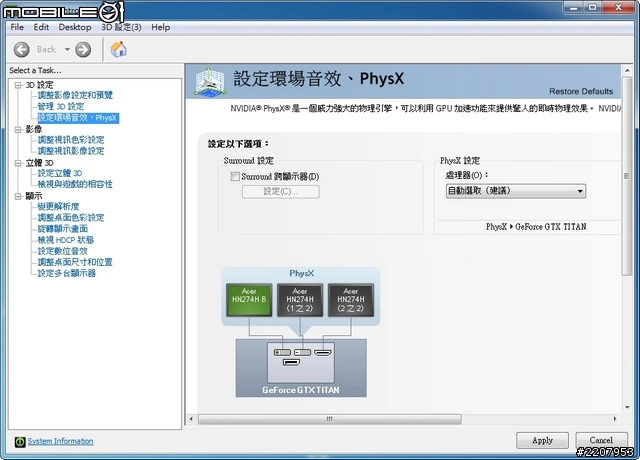640x460 pixels.
Task: Apply the current settings with Apply
Action: (542, 440)
